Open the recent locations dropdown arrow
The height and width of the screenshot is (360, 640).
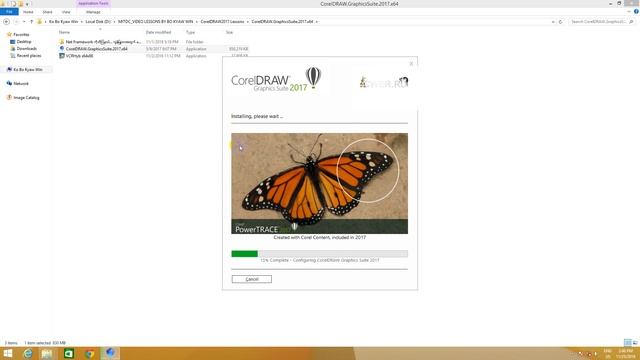click(x=24, y=22)
